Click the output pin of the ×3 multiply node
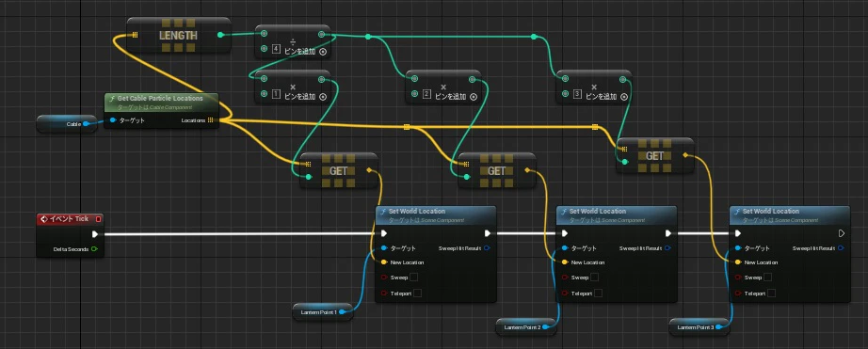The image size is (868, 349). click(x=623, y=79)
